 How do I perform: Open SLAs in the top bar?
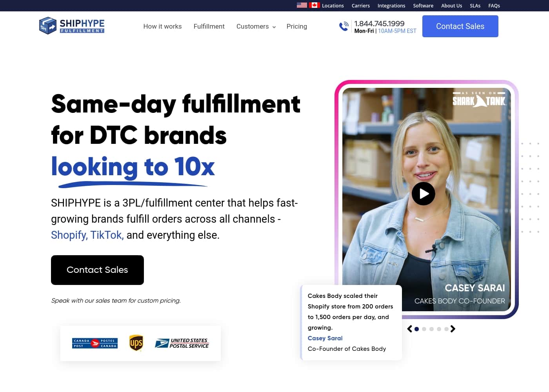coord(475,5)
